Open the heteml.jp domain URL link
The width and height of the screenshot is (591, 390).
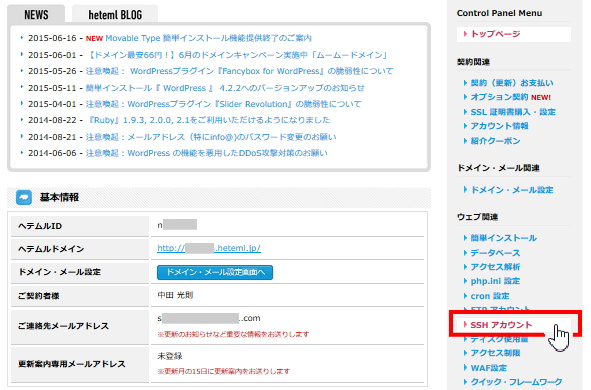pos(209,248)
